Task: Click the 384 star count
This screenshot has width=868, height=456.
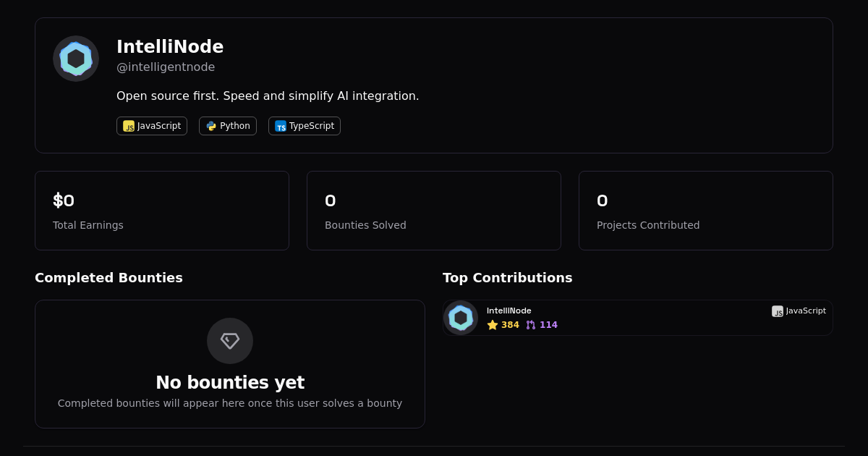Action: click(x=510, y=325)
